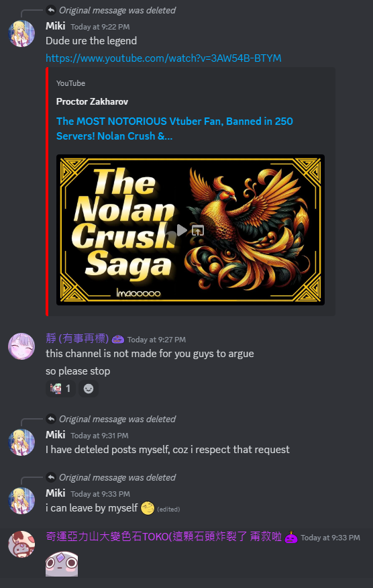The height and width of the screenshot is (588, 373).
Task: Click the username 靜 (有事再標)
Action: tap(77, 338)
